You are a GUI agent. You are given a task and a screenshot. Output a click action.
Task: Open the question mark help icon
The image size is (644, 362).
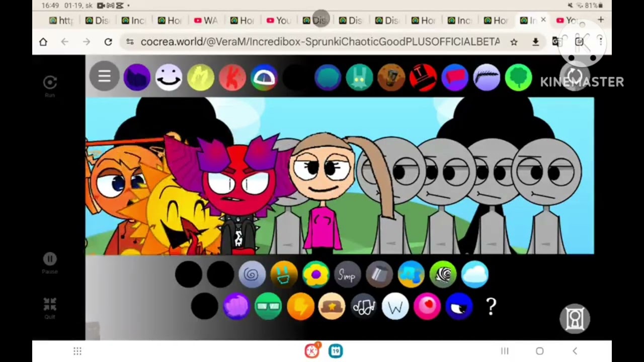click(491, 306)
